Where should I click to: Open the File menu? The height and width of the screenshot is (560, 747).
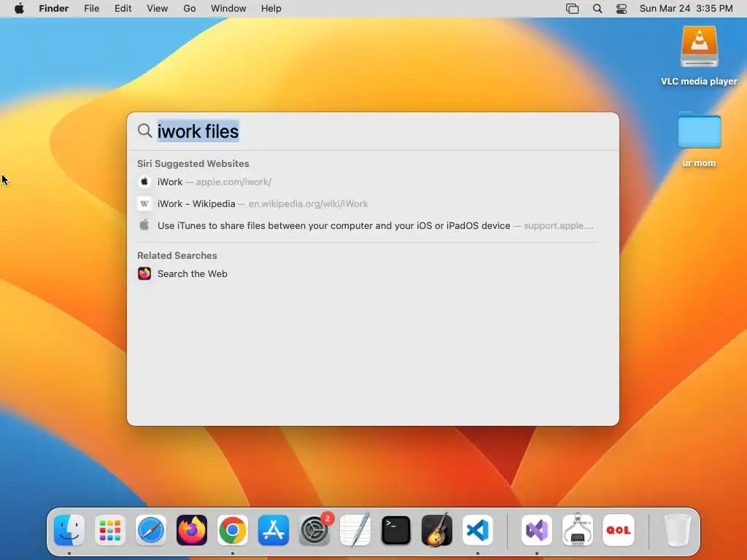[x=91, y=9]
